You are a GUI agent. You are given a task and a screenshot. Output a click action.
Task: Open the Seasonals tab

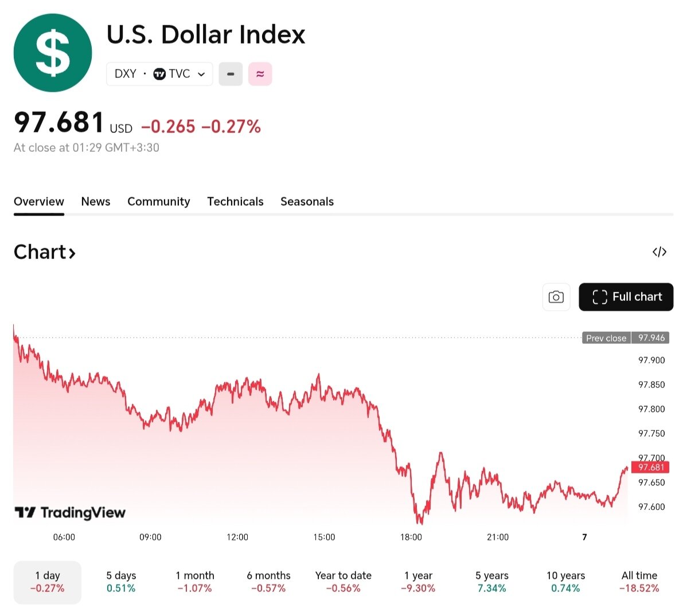(x=307, y=201)
